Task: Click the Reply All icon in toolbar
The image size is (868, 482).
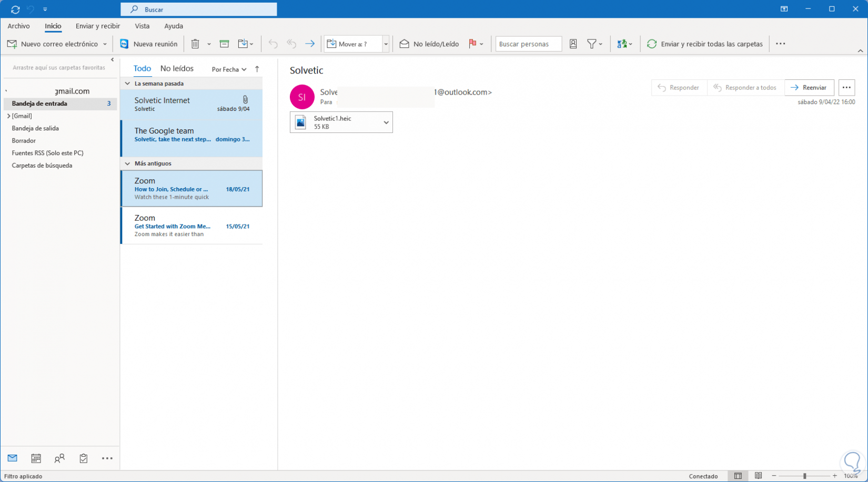Action: coord(291,44)
